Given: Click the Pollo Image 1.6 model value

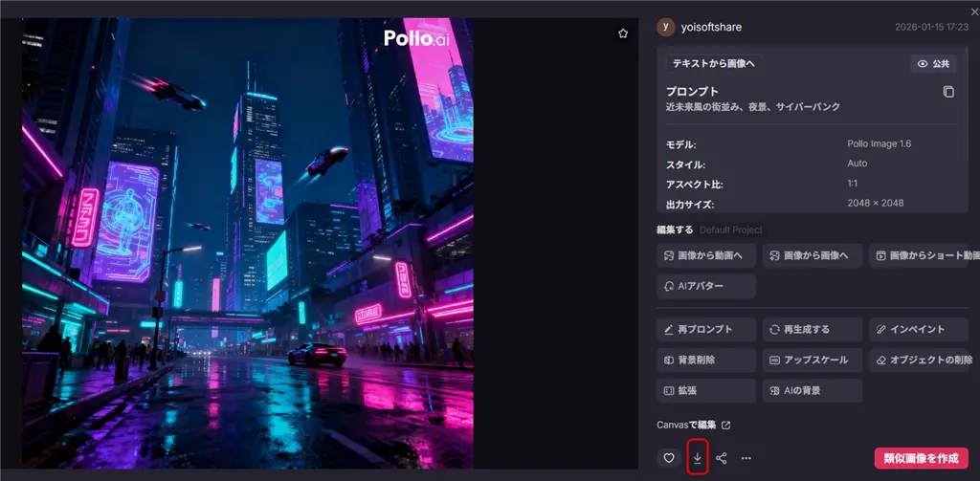Looking at the screenshot, I should (879, 143).
